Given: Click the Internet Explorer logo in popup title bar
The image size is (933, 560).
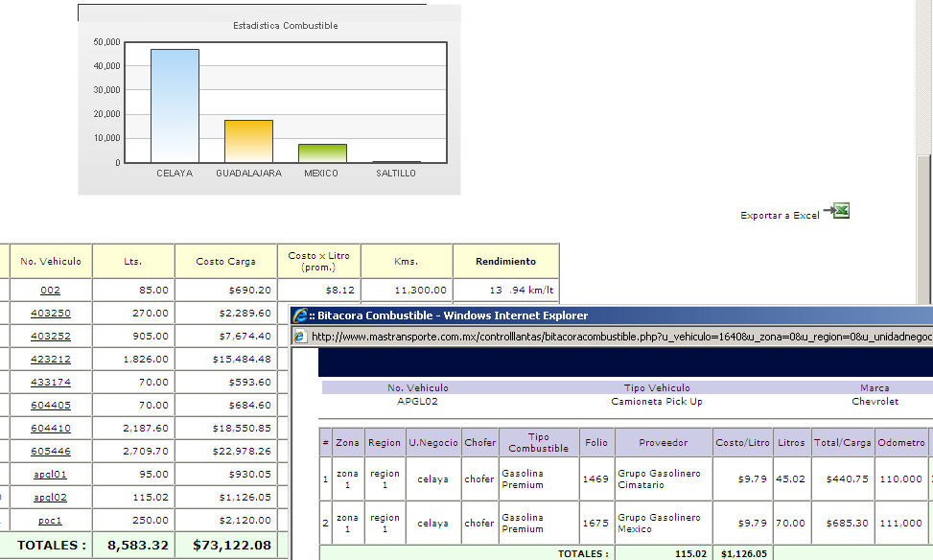Looking at the screenshot, I should tap(300, 315).
